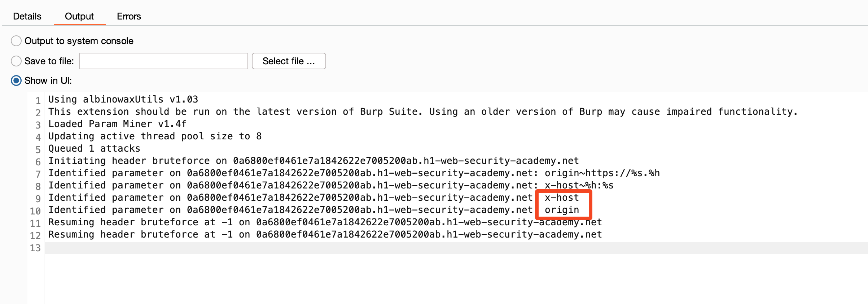This screenshot has height=304, width=868.
Task: Click line number 12 in the gutter
Action: click(35, 235)
